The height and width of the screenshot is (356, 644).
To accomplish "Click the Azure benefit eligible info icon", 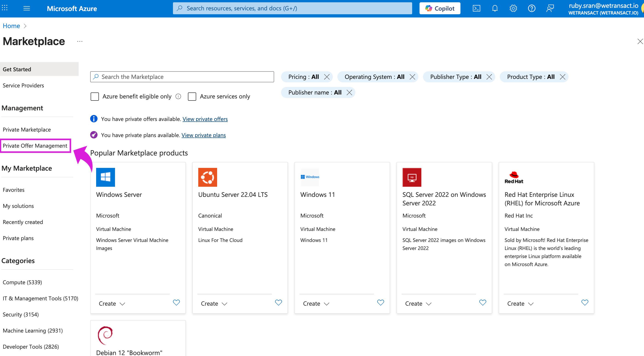I will tap(178, 96).
